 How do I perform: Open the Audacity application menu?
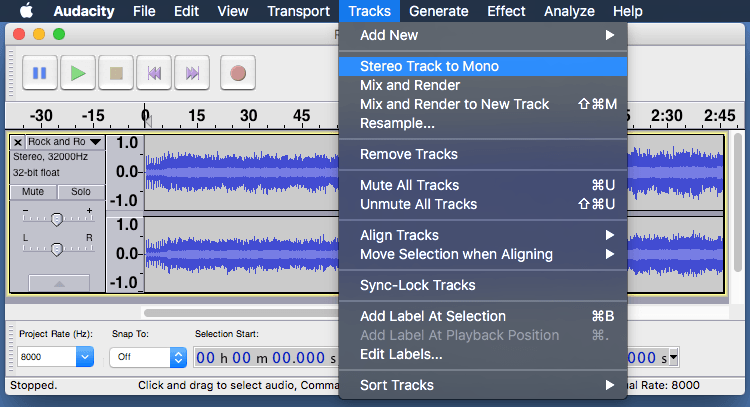pyautogui.click(x=84, y=11)
